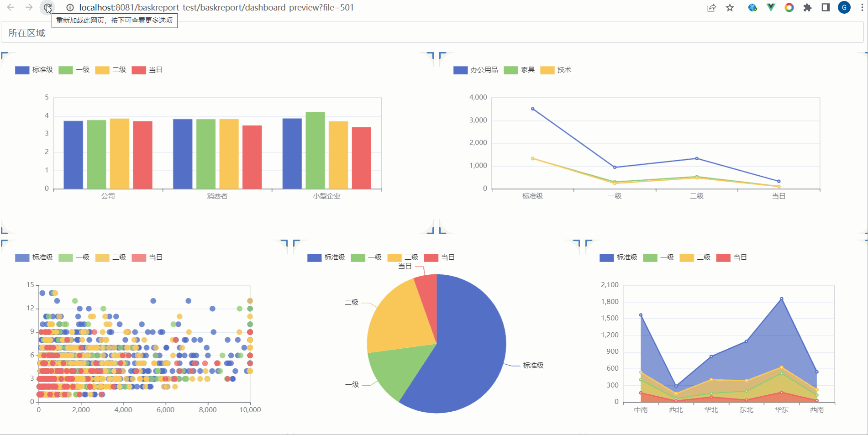Toggle 标准级 legend in area chart
This screenshot has width=868, height=435.
click(x=618, y=257)
